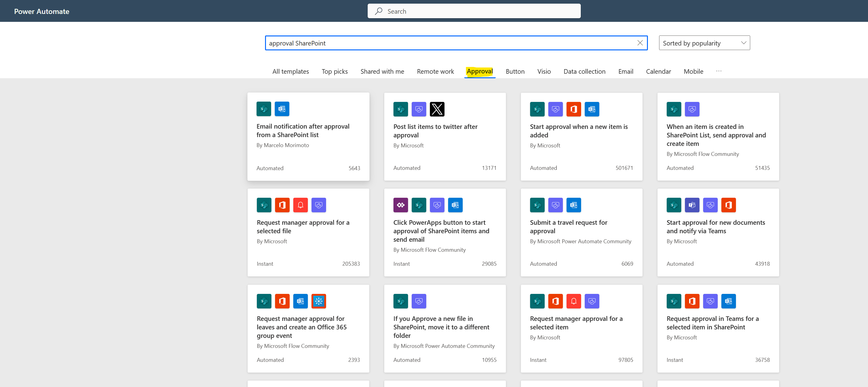The width and height of the screenshot is (868, 387).
Task: Open Post list items to twitter after approval template
Action: [x=445, y=136]
